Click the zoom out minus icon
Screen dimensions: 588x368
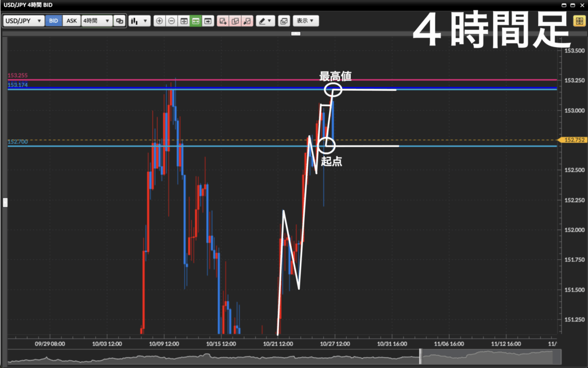[x=172, y=21]
